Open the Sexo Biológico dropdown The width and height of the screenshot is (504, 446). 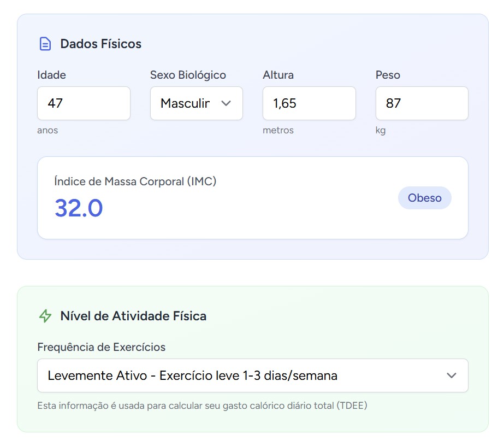[196, 103]
